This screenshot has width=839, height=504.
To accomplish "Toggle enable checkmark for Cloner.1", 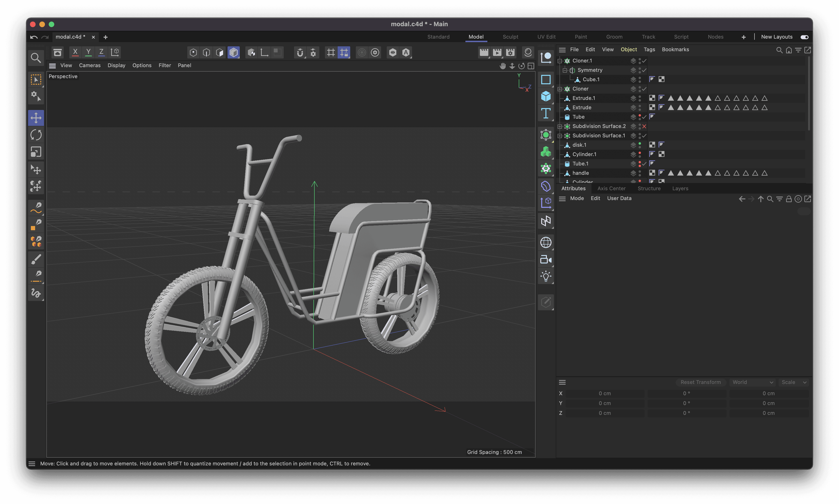I will (x=644, y=61).
